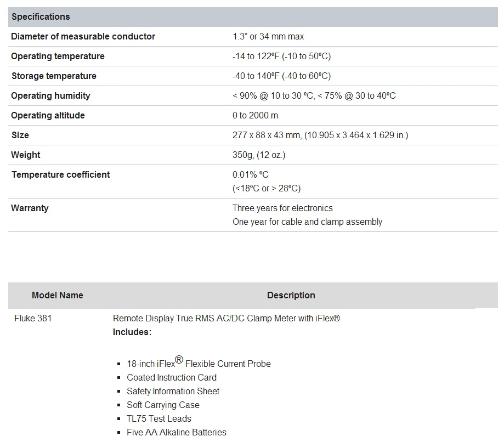Click the Storage temperature value text

tap(281, 76)
